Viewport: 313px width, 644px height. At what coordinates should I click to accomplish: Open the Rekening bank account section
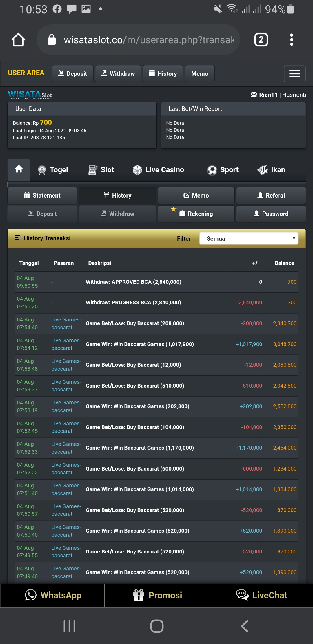pos(196,214)
